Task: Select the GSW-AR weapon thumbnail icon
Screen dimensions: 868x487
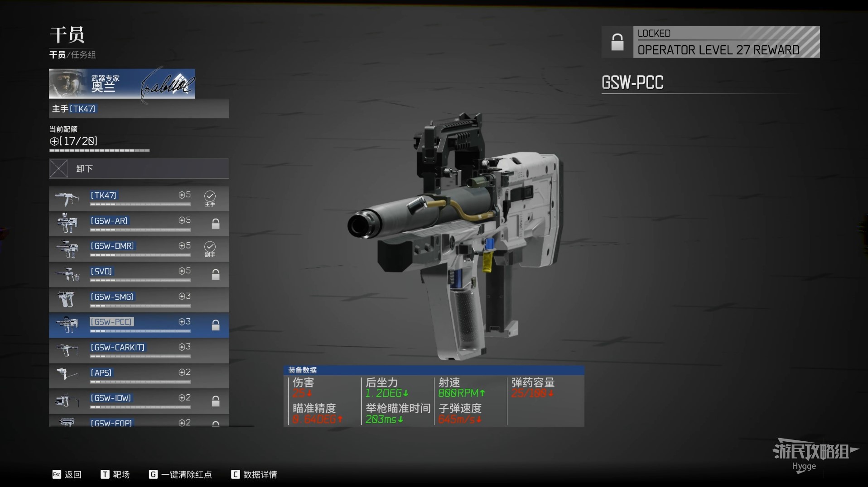Action: coord(67,224)
